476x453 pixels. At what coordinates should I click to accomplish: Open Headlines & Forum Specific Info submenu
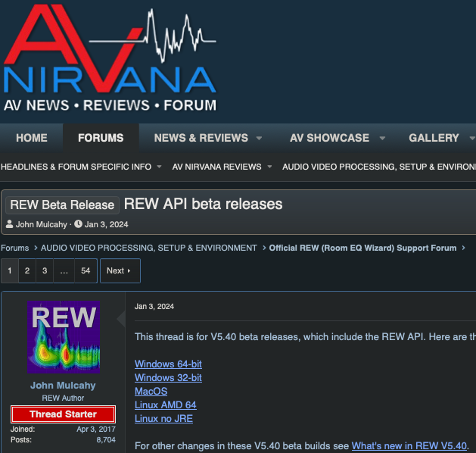(x=76, y=167)
